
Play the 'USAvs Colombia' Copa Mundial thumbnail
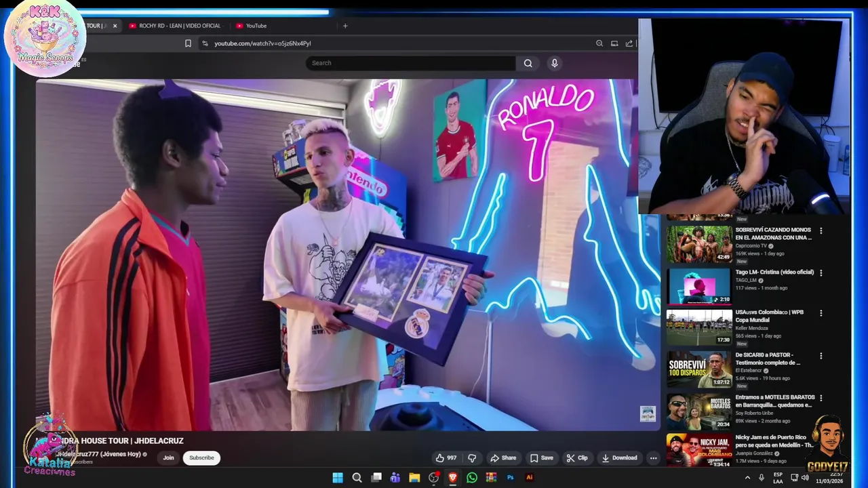pos(698,327)
